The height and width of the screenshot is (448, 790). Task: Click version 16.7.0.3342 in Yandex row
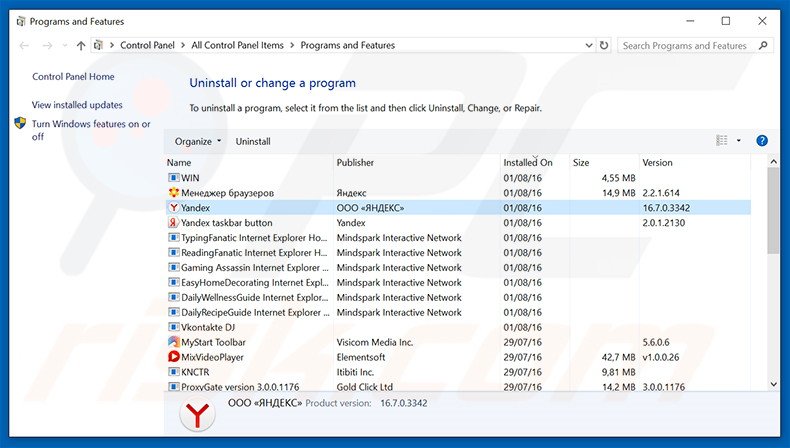coord(666,208)
